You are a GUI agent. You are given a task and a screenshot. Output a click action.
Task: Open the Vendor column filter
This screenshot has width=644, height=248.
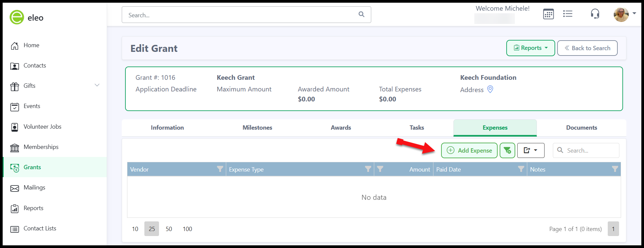point(220,169)
